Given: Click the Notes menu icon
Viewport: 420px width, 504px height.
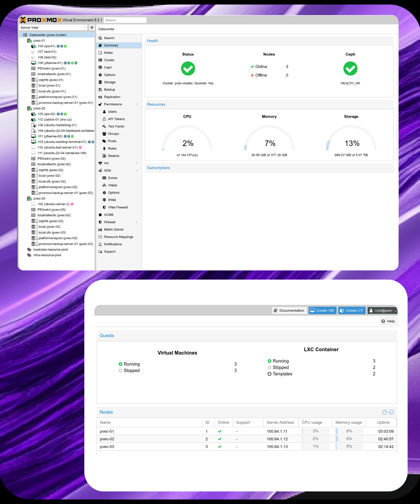Looking at the screenshot, I should (x=100, y=53).
